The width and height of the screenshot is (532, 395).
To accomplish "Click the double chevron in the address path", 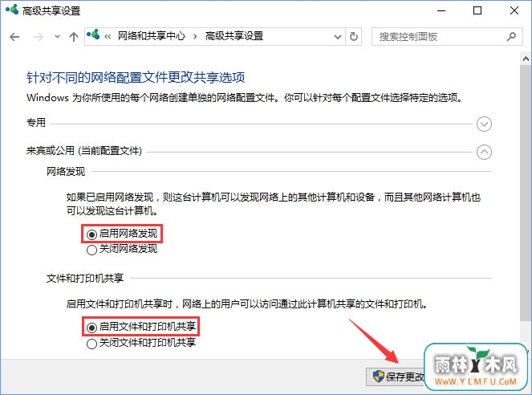I will coord(108,36).
